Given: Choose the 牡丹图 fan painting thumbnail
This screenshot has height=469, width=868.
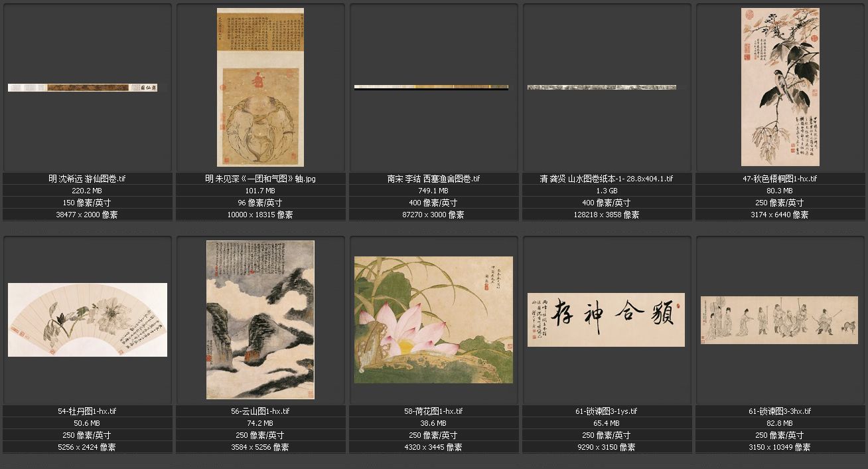Looking at the screenshot, I should tap(88, 320).
